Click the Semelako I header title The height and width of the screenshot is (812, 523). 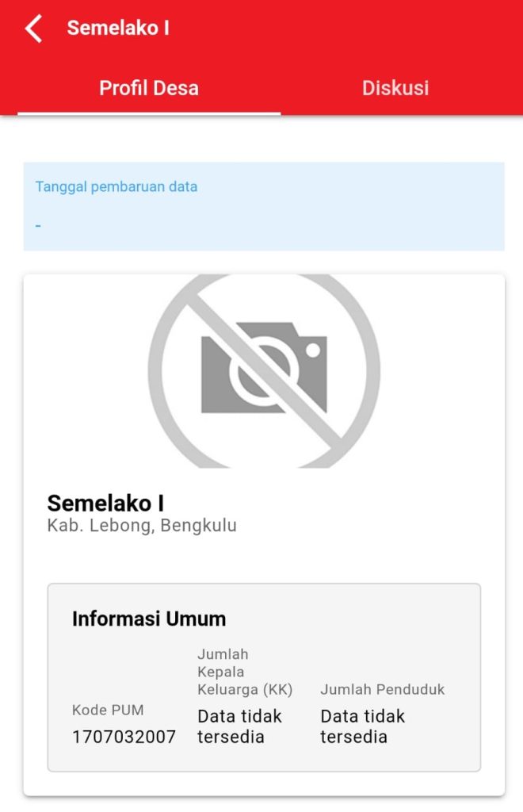tap(118, 28)
